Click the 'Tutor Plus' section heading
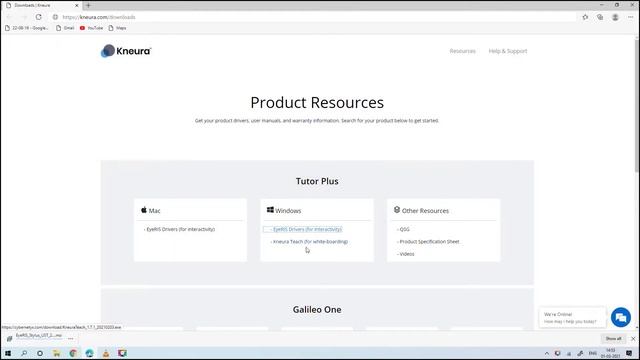This screenshot has width=640, height=360. [x=317, y=181]
